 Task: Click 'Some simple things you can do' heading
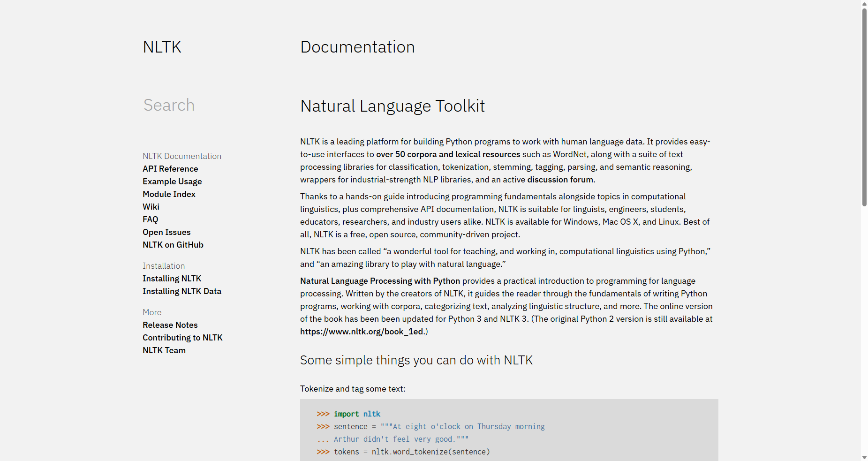tap(416, 360)
